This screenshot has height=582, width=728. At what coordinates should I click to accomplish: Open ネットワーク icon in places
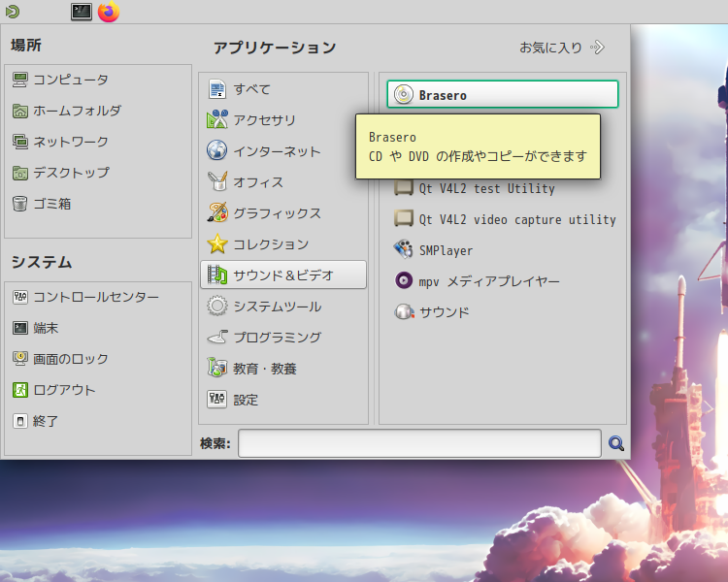(x=20, y=142)
